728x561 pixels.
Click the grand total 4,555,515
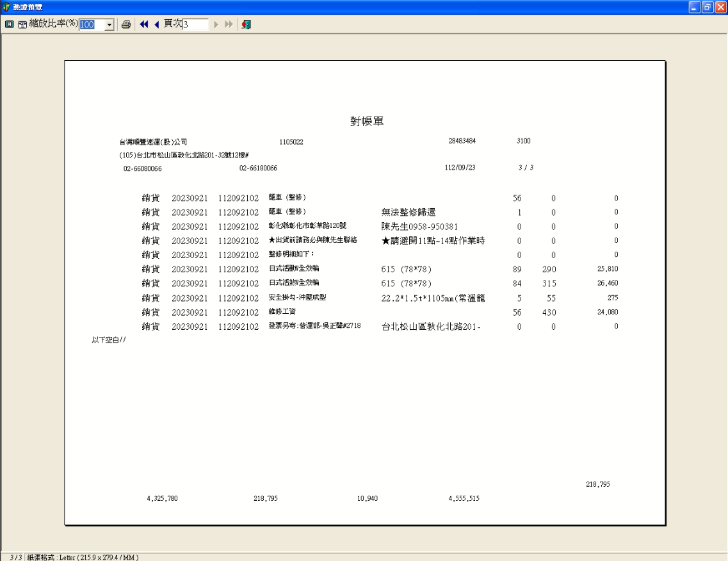click(464, 498)
